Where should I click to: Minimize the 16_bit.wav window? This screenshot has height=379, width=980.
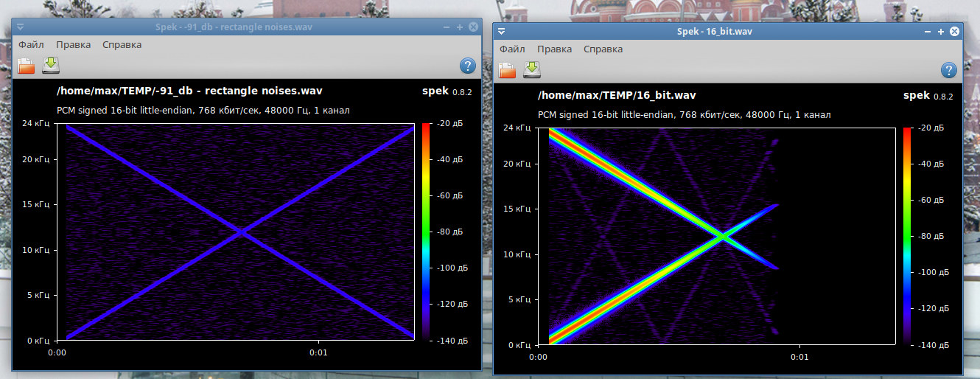click(x=928, y=32)
